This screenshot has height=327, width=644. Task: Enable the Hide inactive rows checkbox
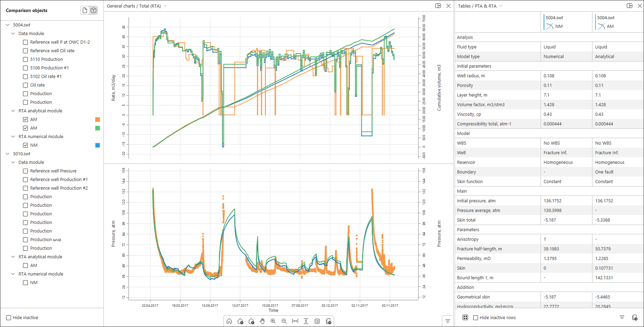pos(476,318)
